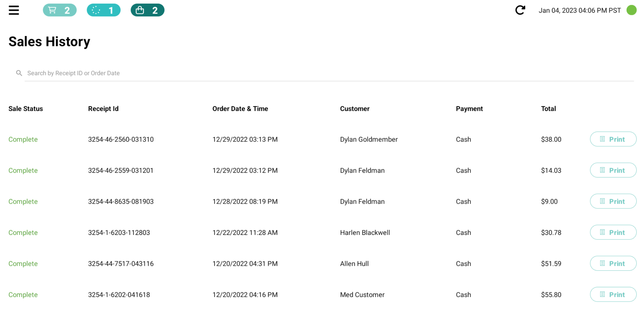644x310 pixels.
Task: Print receipt for the $9.00 order
Action: pyautogui.click(x=613, y=201)
